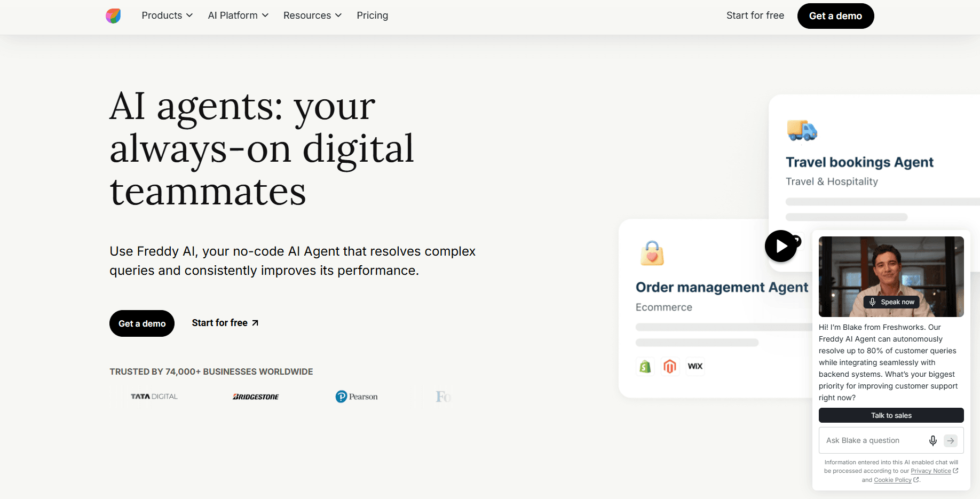Focus the Ask Blake a question field
Image resolution: width=980 pixels, height=499 pixels.
point(891,440)
